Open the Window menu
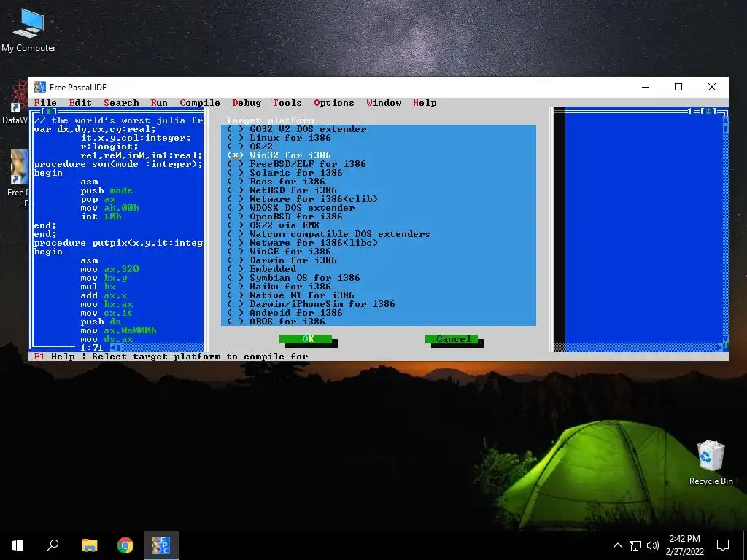The width and height of the screenshot is (747, 560). (384, 103)
